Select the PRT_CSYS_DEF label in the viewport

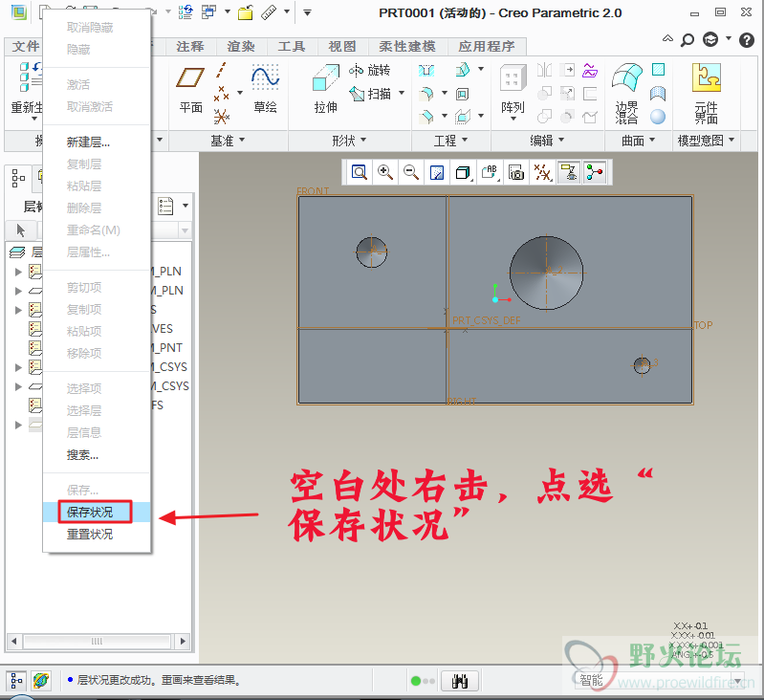[x=487, y=320]
